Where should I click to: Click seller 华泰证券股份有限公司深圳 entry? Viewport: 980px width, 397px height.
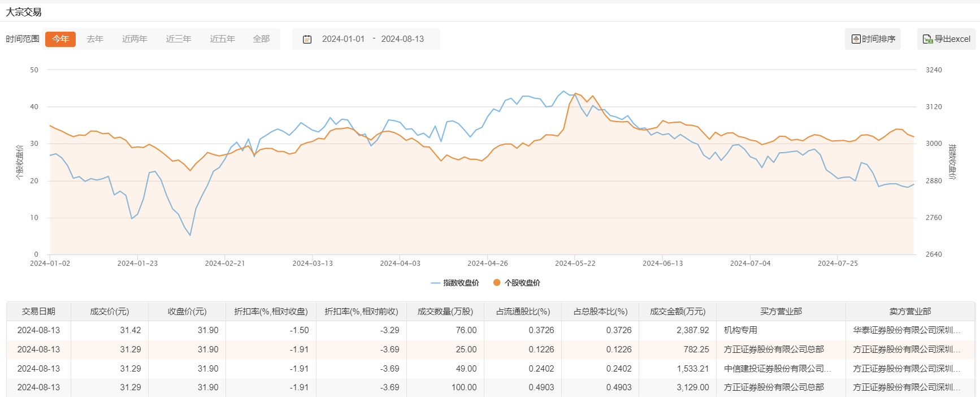907,330
